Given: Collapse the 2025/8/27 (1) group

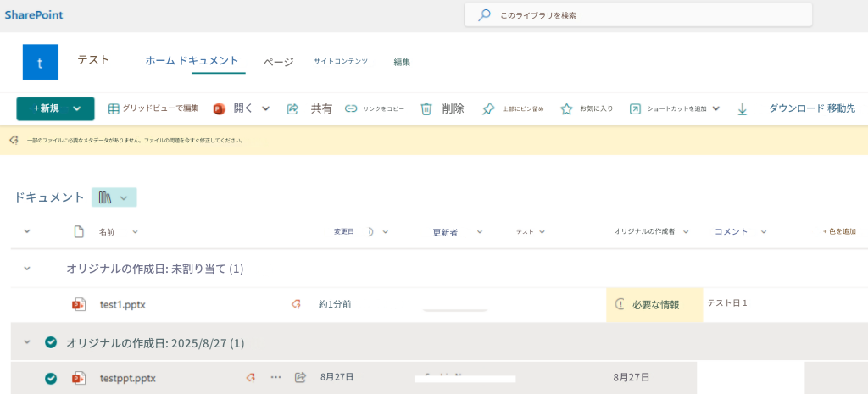Looking at the screenshot, I should click(26, 342).
